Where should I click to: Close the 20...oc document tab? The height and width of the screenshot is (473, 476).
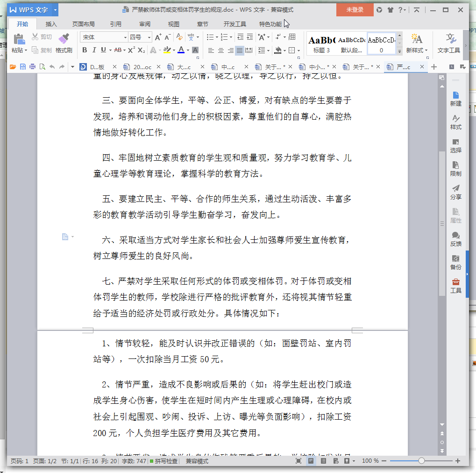(158, 67)
